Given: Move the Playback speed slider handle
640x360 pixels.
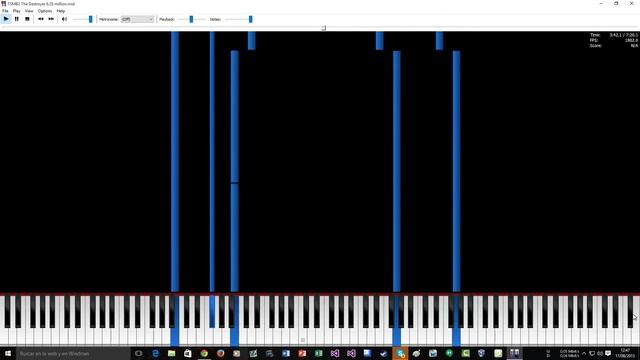Looking at the screenshot, I should click(191, 19).
